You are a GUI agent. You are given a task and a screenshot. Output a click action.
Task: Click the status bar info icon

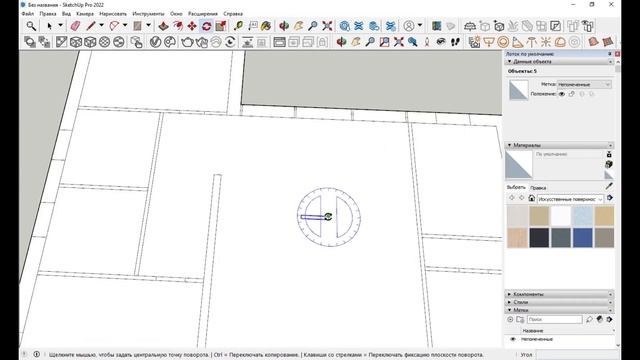click(x=36, y=354)
